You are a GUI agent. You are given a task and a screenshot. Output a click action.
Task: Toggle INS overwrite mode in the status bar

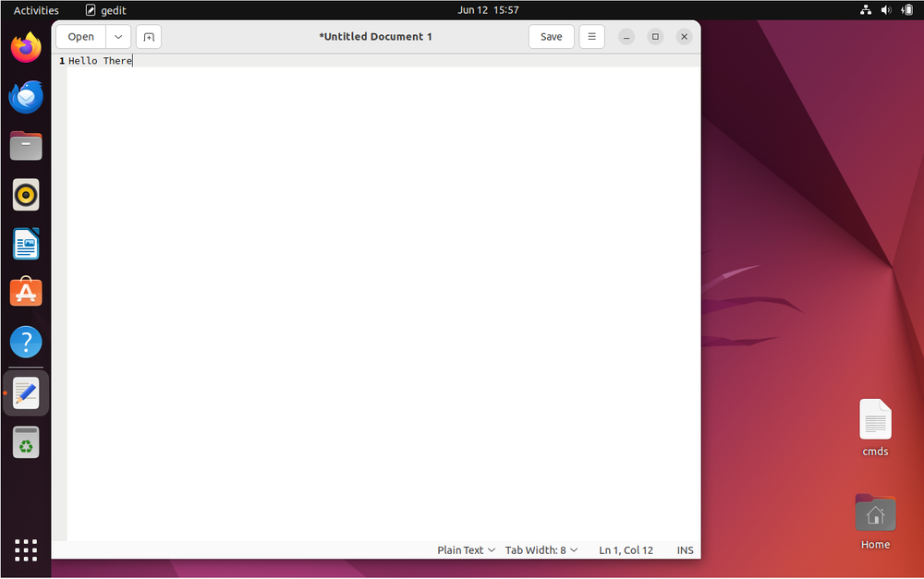685,549
